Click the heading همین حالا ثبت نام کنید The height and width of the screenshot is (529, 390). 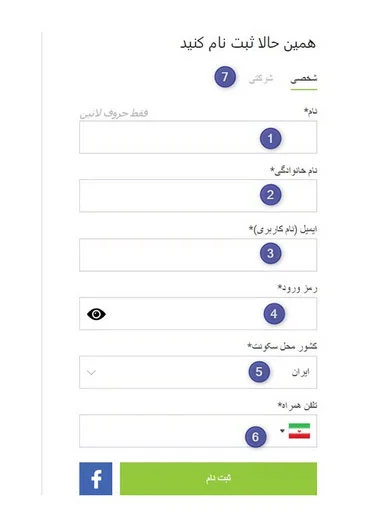pyautogui.click(x=248, y=43)
